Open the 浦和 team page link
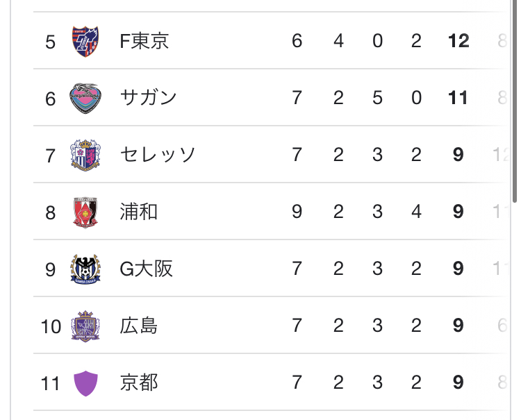The image size is (521, 420). [139, 212]
